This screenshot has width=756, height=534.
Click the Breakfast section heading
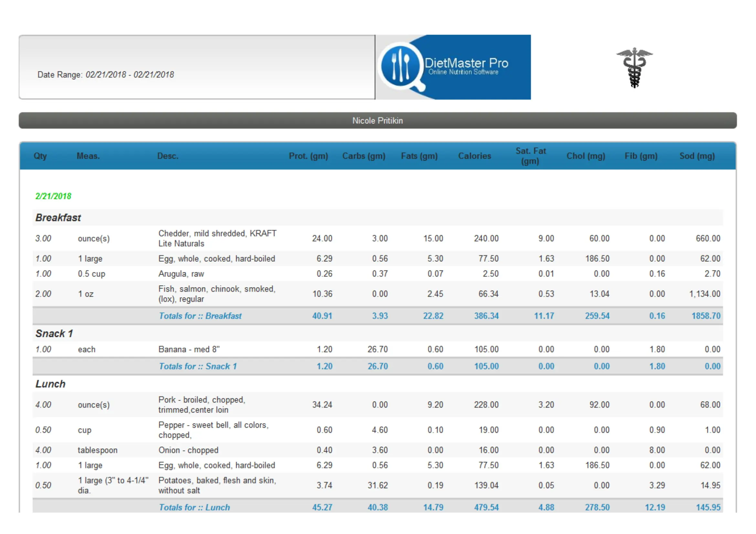(58, 217)
